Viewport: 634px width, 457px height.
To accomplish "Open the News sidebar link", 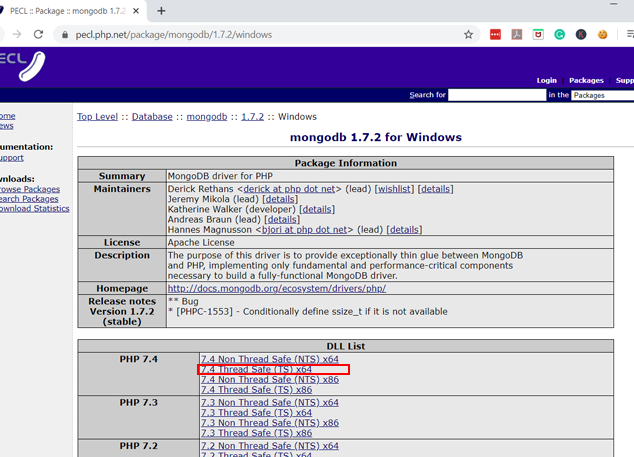I will pyautogui.click(x=6, y=126).
